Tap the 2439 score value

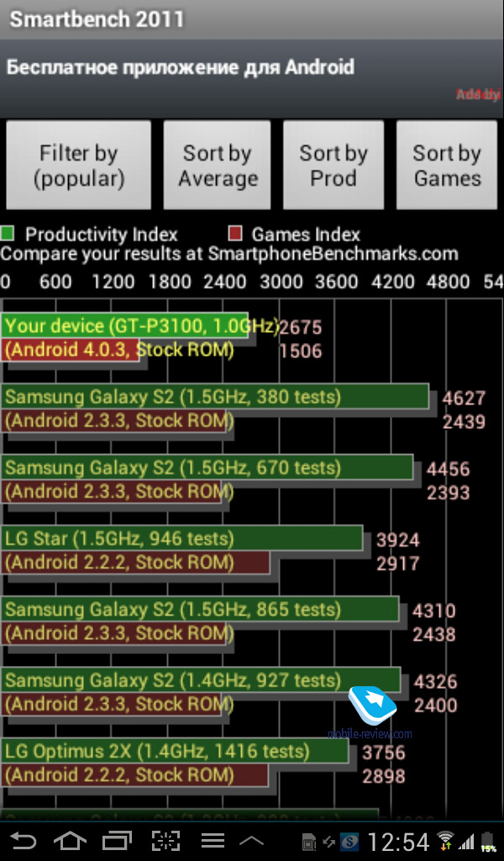pos(464,421)
